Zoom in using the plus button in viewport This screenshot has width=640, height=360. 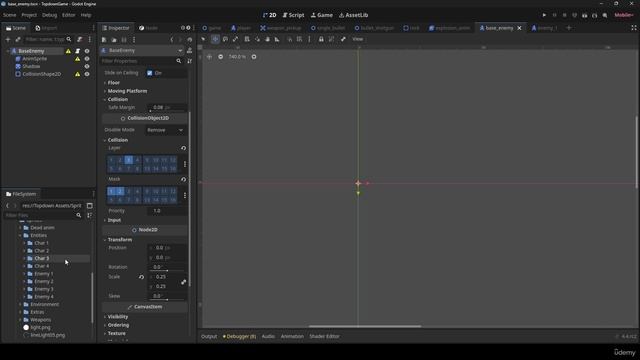point(254,57)
